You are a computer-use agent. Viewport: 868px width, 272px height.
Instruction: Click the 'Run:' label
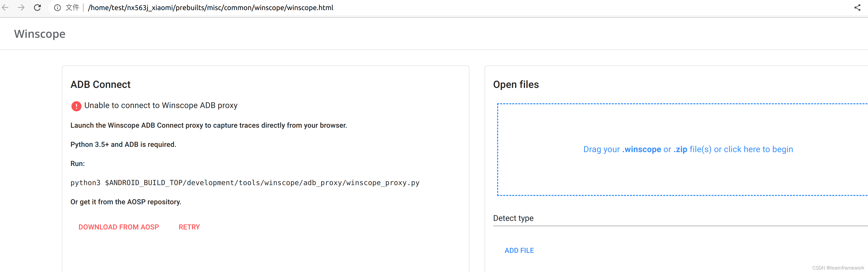pos(77,164)
